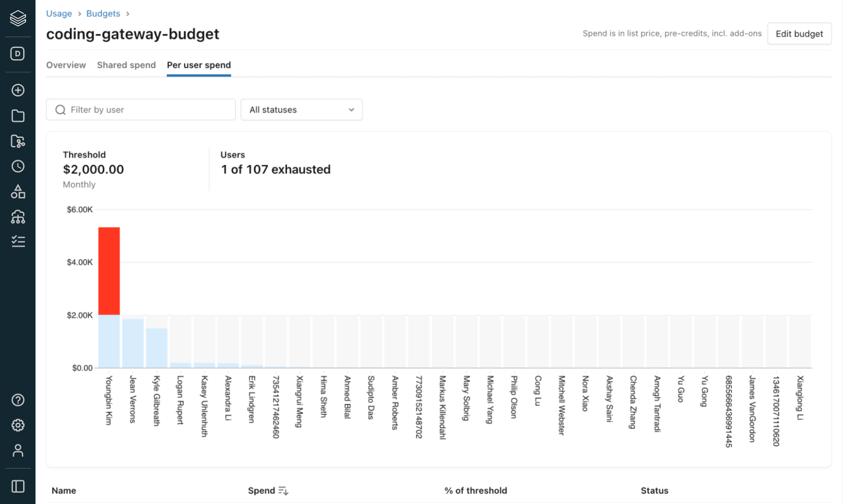Click the Yu Guo axis label
Image resolution: width=843 pixels, height=504 pixels.
pyautogui.click(x=681, y=389)
